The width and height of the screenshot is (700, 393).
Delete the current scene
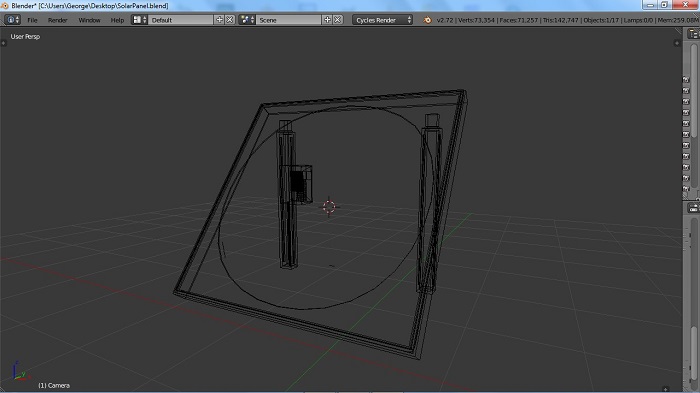coord(338,20)
